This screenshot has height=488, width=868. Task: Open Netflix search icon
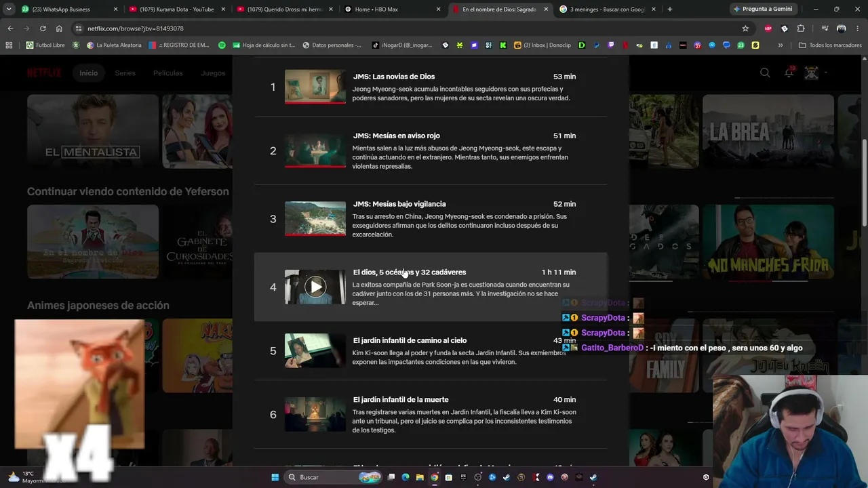point(765,73)
